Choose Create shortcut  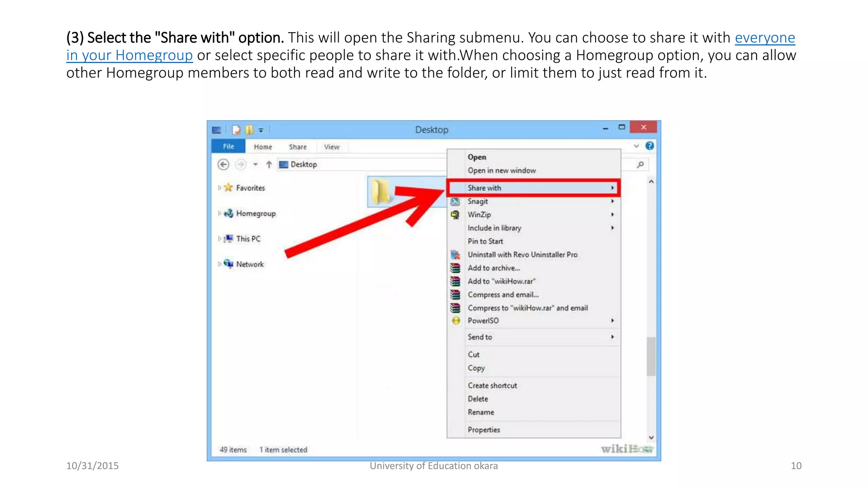pos(534,385)
